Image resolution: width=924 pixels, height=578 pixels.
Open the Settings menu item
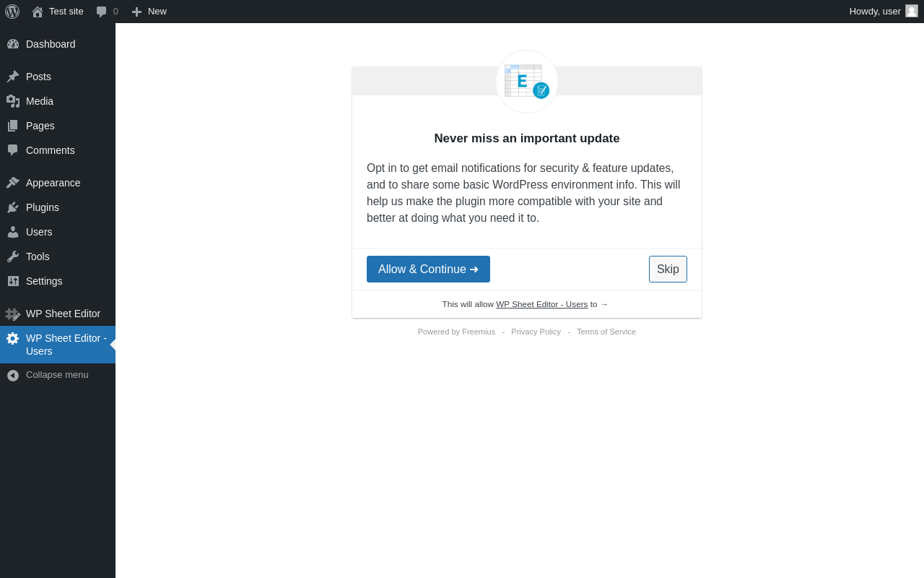point(58,281)
